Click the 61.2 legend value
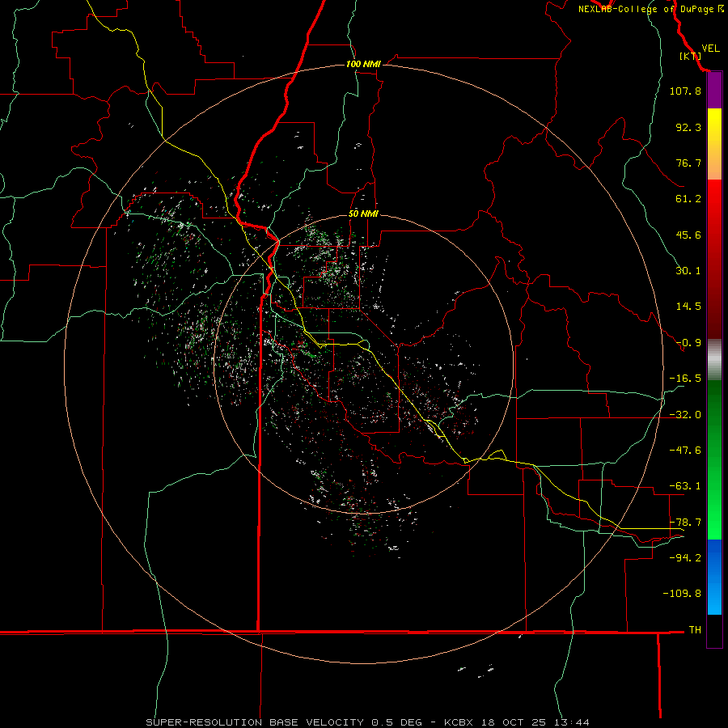 (x=688, y=199)
